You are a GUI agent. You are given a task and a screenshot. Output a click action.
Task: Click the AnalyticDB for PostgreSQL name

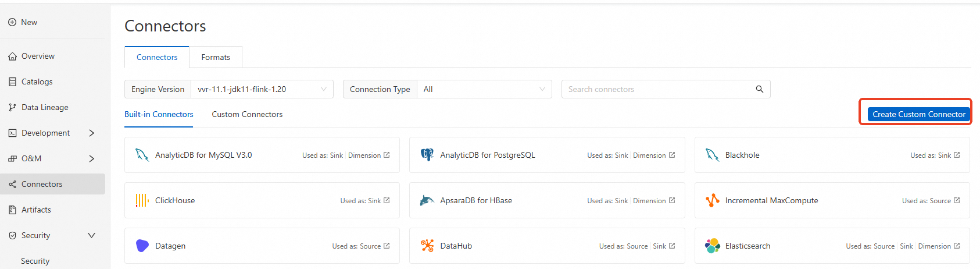tap(488, 155)
